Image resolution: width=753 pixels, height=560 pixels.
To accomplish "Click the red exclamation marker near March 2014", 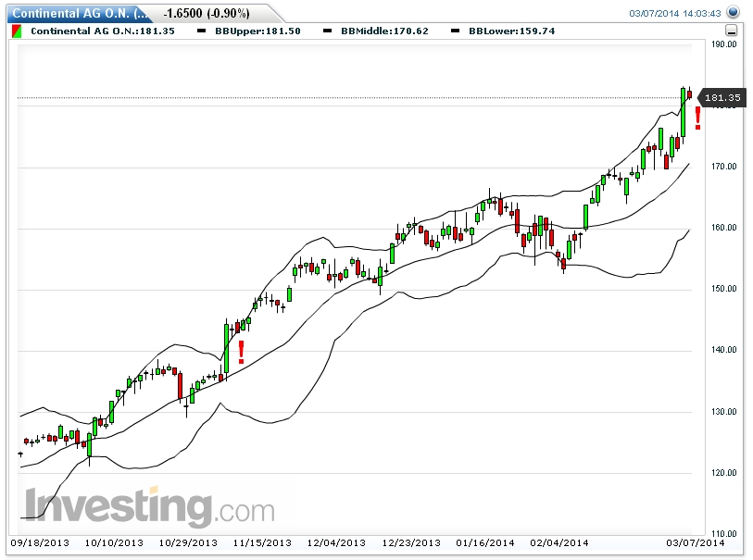I will click(x=697, y=118).
